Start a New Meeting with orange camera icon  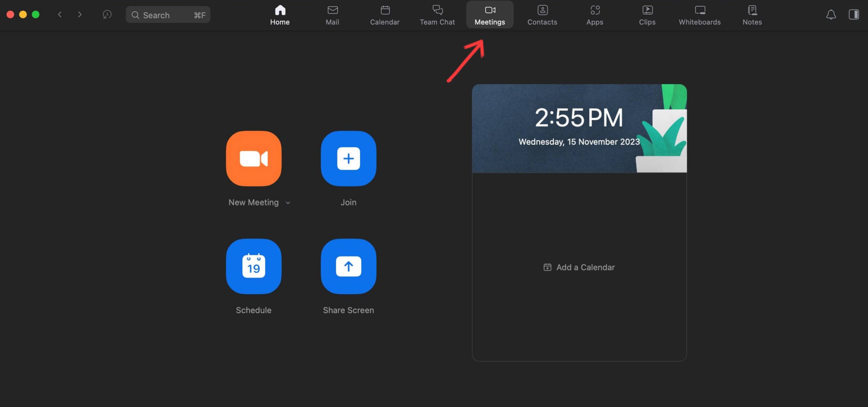click(x=254, y=159)
